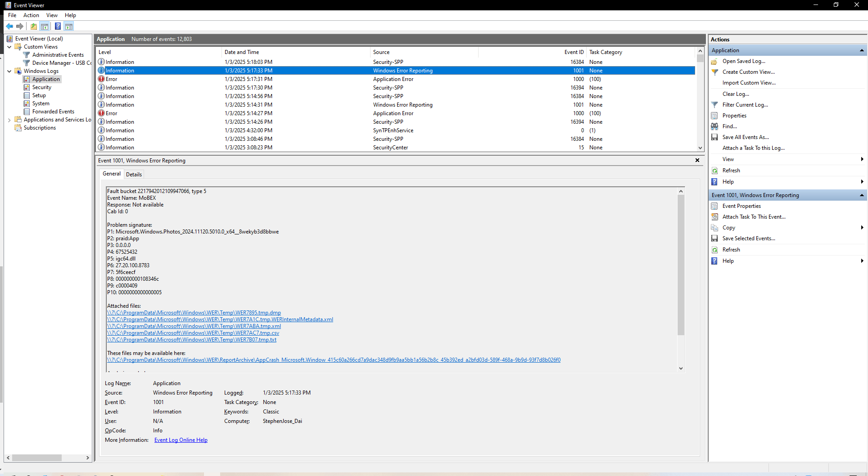Select the SynTPEnhService event row

(396, 130)
